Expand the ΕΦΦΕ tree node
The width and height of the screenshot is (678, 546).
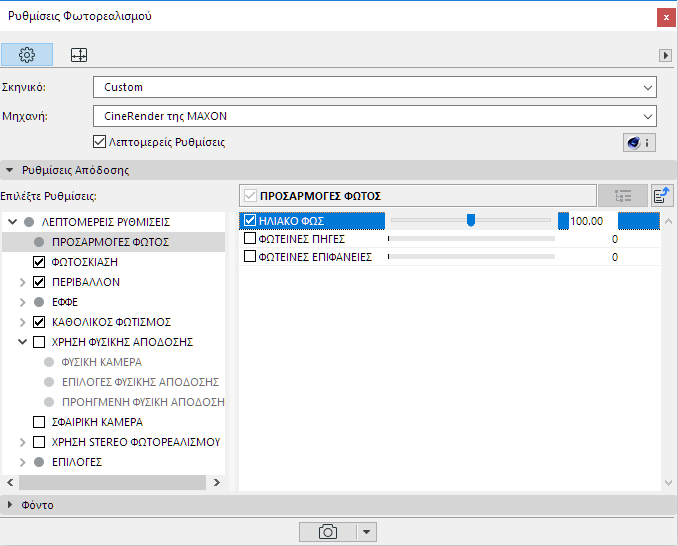[x=22, y=302]
